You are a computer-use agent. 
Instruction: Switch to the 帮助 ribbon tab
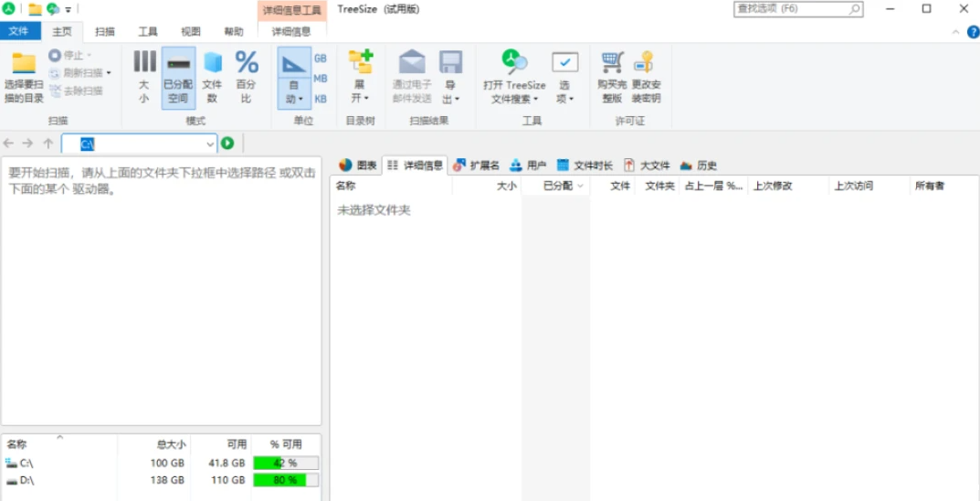(234, 31)
